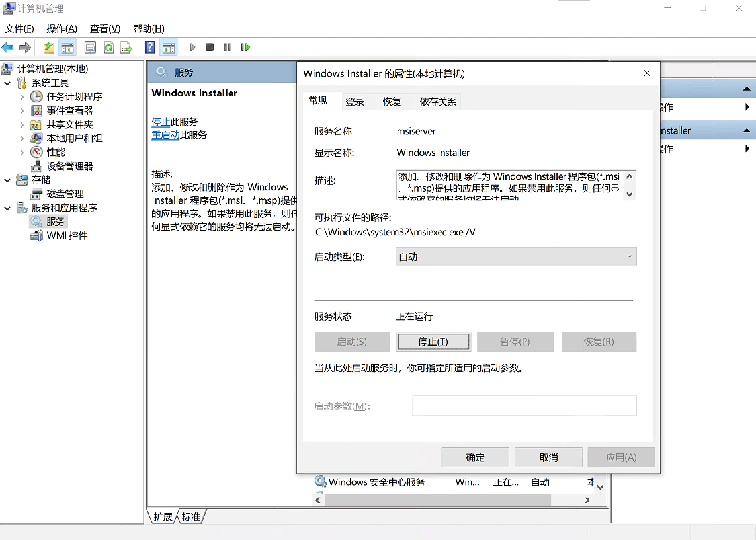The height and width of the screenshot is (540, 756).
Task: Expand the 本地用户和组 node
Action: (22, 139)
